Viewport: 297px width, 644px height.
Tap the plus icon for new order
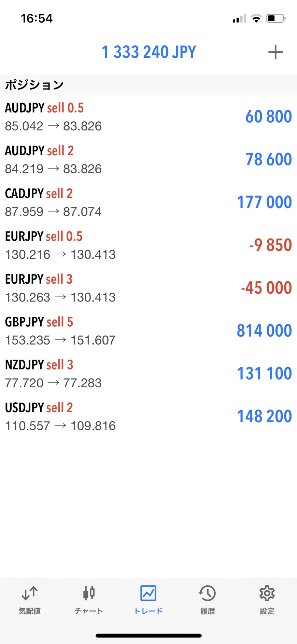point(275,52)
